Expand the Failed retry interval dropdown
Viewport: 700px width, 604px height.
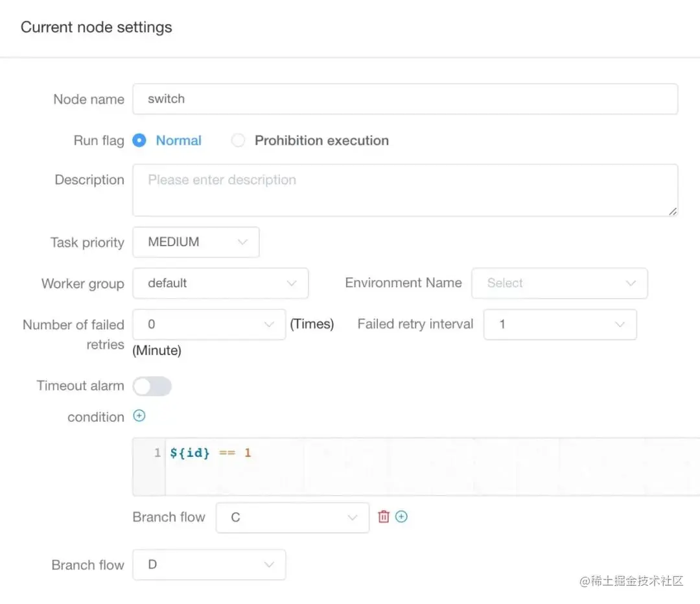pos(560,324)
